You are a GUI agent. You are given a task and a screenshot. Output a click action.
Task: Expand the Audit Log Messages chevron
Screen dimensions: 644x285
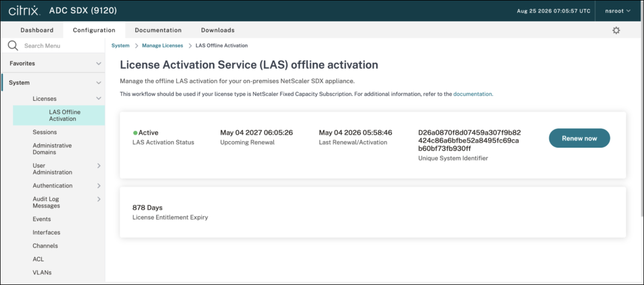point(99,199)
